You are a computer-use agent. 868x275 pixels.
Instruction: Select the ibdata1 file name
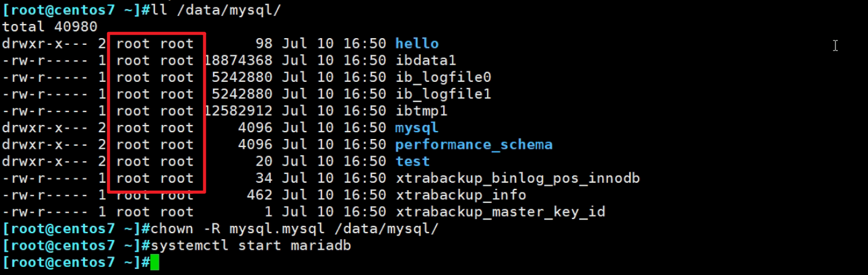(425, 60)
